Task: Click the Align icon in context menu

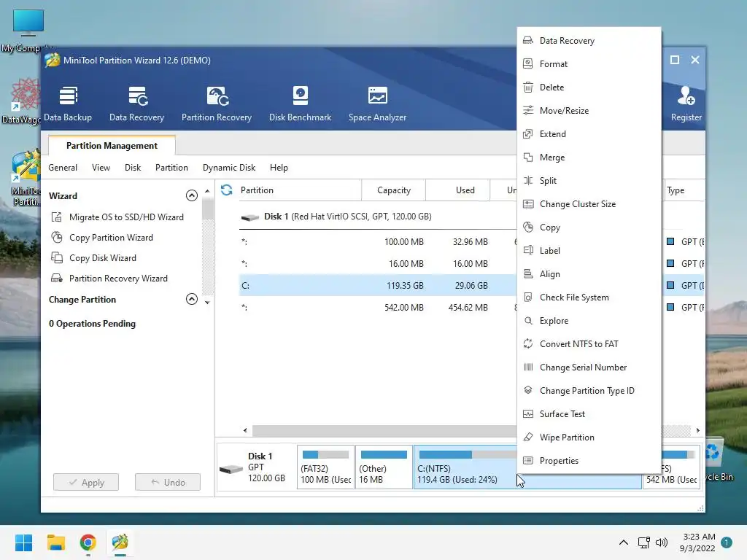Action: click(x=528, y=274)
